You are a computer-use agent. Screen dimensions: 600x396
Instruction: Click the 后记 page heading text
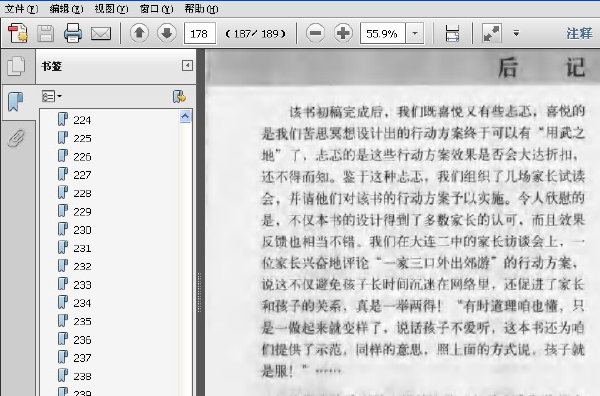click(541, 68)
